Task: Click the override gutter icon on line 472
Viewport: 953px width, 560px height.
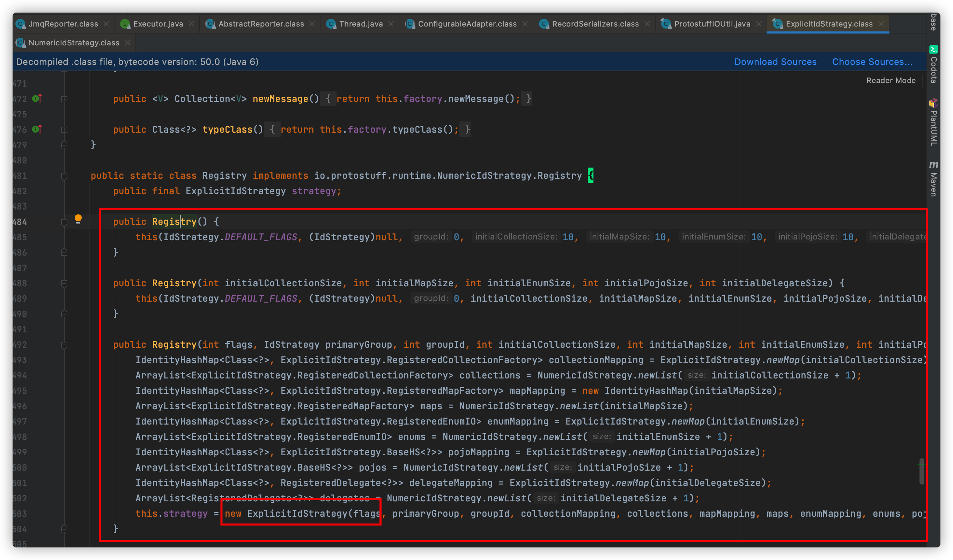Action: 37,99
